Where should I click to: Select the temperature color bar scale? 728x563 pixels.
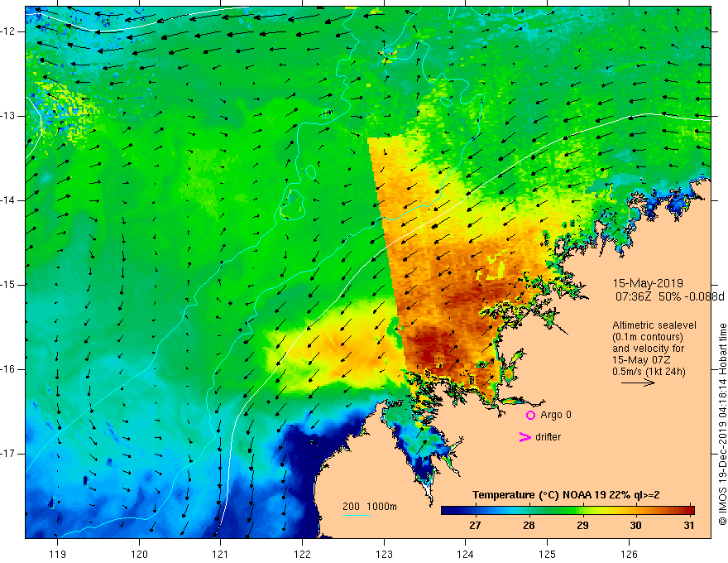[568, 510]
